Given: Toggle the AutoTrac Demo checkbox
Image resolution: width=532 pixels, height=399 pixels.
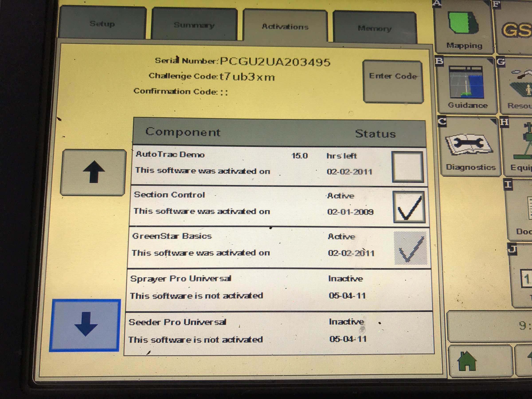Looking at the screenshot, I should (x=408, y=167).
